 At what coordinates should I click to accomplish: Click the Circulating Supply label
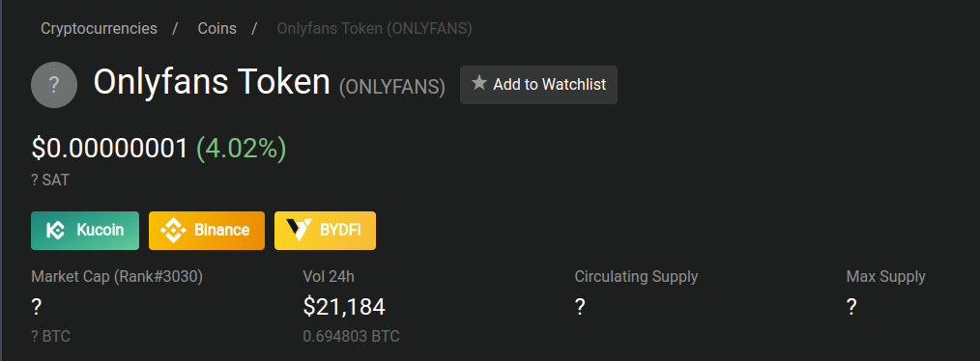tap(636, 277)
